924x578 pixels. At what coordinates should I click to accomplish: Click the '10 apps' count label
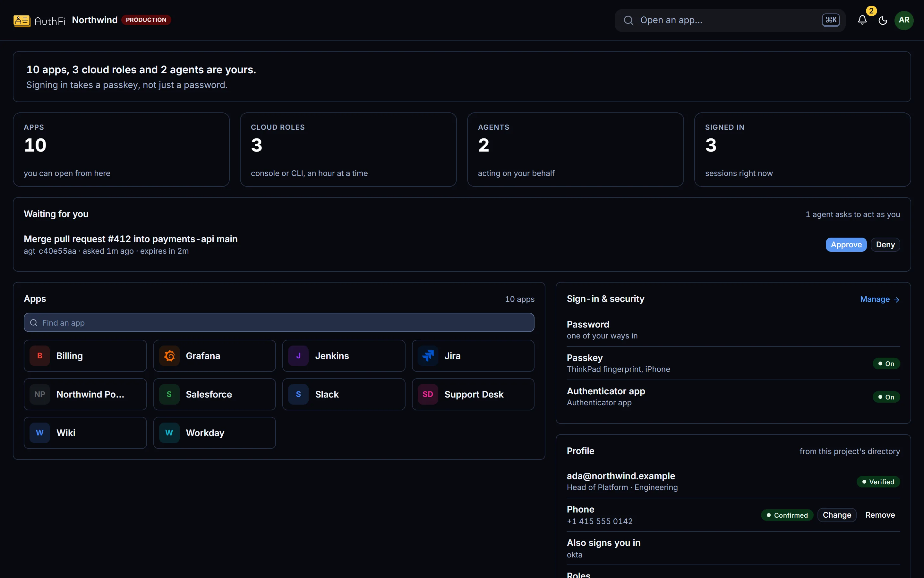click(x=520, y=299)
